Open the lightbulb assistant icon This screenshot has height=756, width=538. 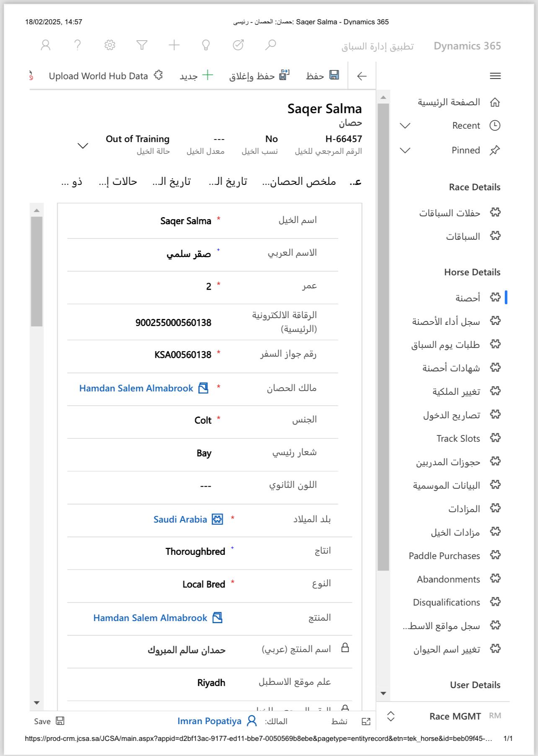(x=206, y=45)
